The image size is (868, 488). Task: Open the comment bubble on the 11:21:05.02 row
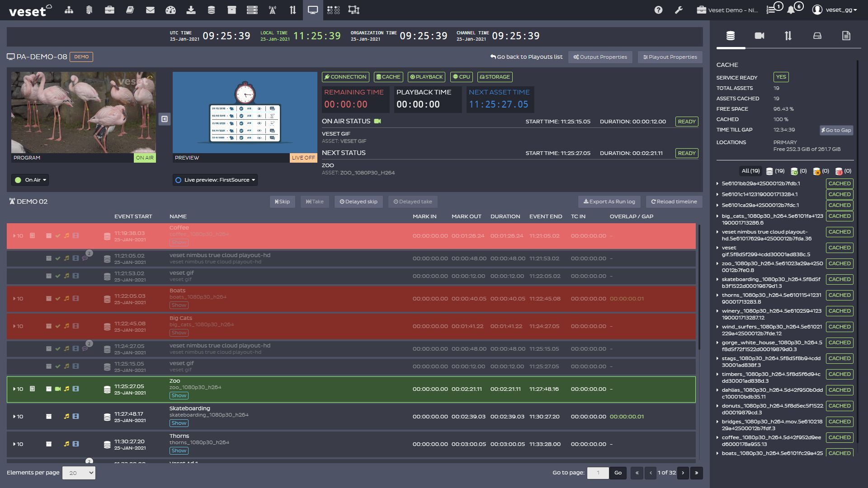coord(85,258)
